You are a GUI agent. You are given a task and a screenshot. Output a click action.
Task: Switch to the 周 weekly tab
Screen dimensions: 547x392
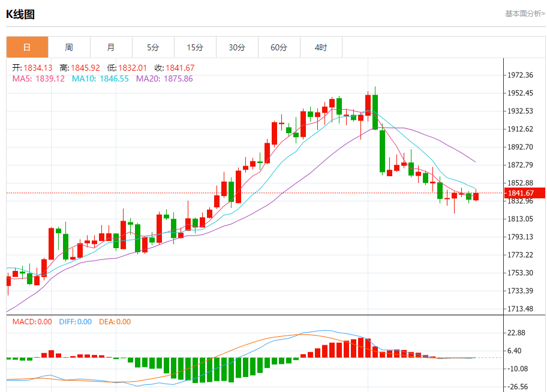(x=69, y=47)
